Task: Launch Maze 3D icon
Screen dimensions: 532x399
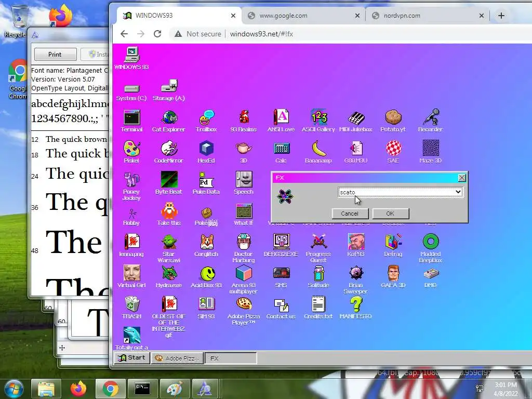Action: click(x=430, y=152)
